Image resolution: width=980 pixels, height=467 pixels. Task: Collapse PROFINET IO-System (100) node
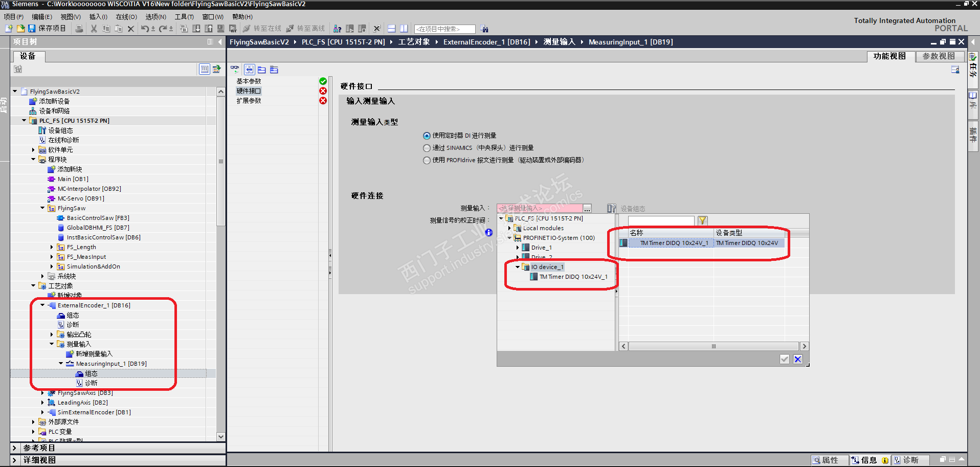click(509, 238)
